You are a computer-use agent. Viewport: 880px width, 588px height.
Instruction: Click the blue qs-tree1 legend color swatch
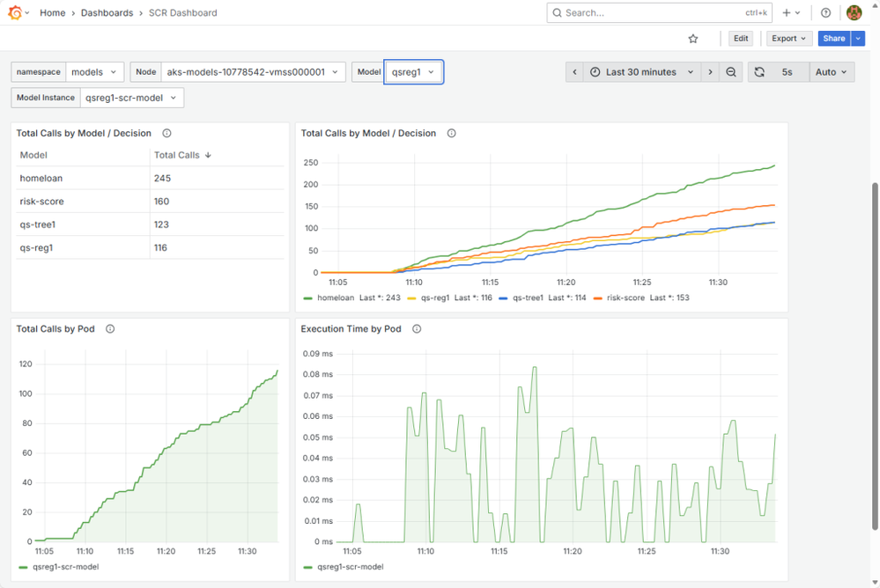coord(503,298)
